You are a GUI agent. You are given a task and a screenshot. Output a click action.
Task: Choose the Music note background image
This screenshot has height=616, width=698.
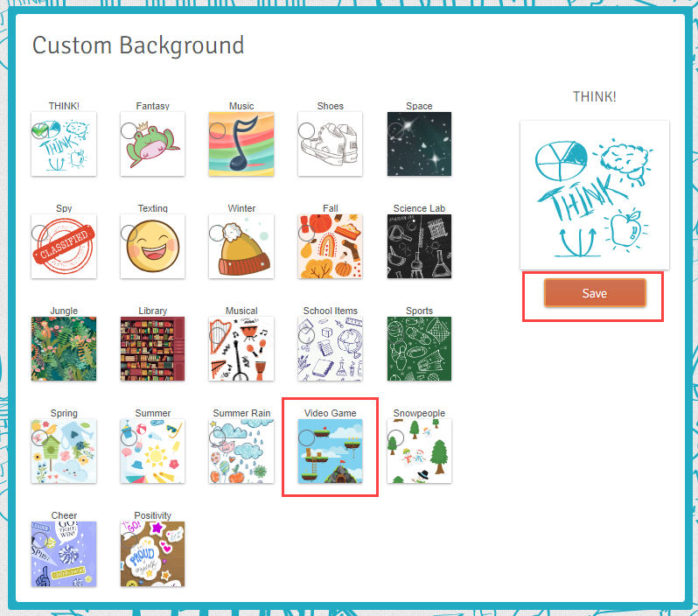point(241,143)
